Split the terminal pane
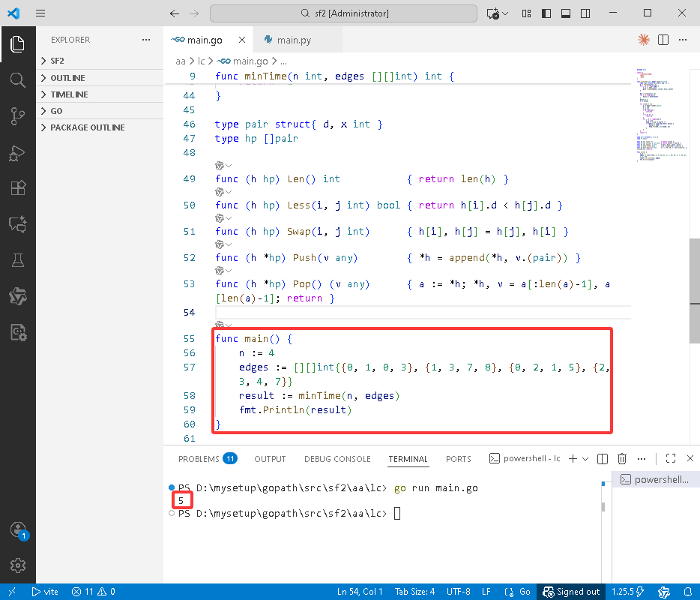This screenshot has height=600, width=700. [x=603, y=459]
